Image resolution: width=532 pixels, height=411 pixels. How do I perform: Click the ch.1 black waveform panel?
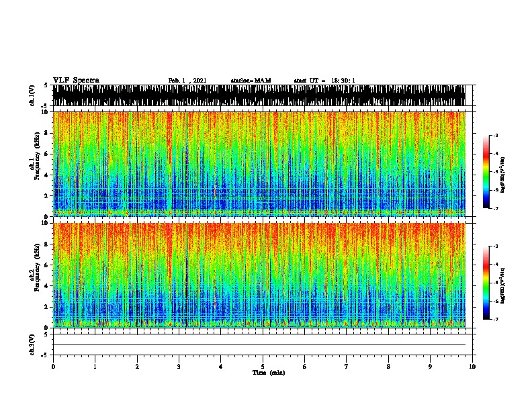point(259,95)
